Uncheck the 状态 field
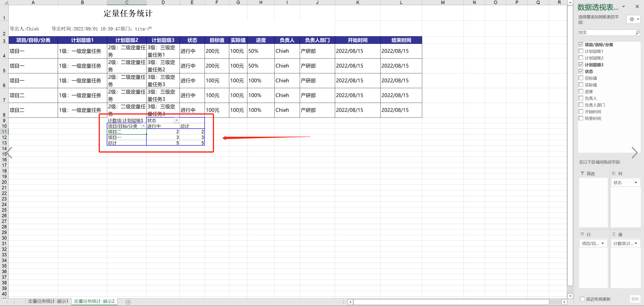The image size is (644, 306). pyautogui.click(x=581, y=72)
